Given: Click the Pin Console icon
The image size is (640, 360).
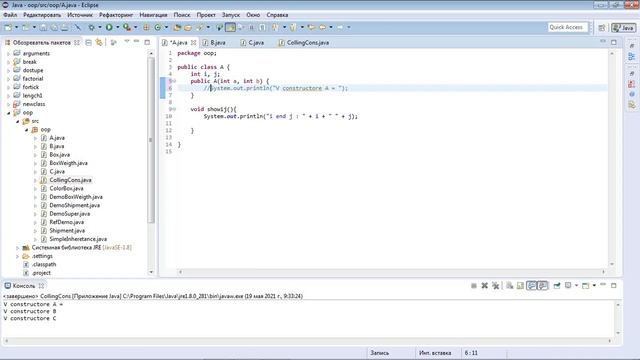Looking at the screenshot, I should (x=557, y=286).
